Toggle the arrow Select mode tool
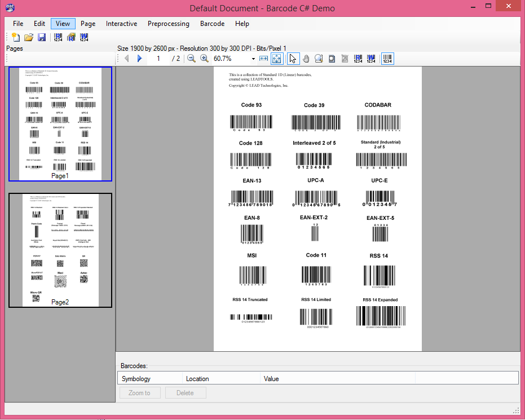Image resolution: width=525 pixels, height=420 pixels. pos(293,59)
